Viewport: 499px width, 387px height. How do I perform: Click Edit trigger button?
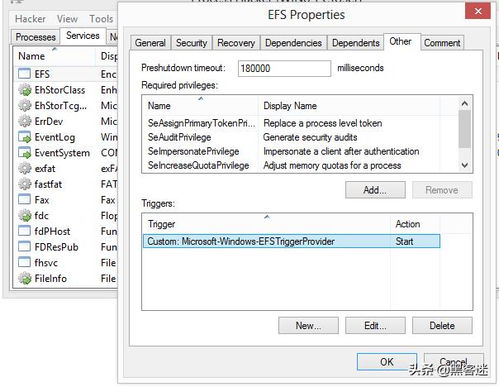click(x=375, y=325)
